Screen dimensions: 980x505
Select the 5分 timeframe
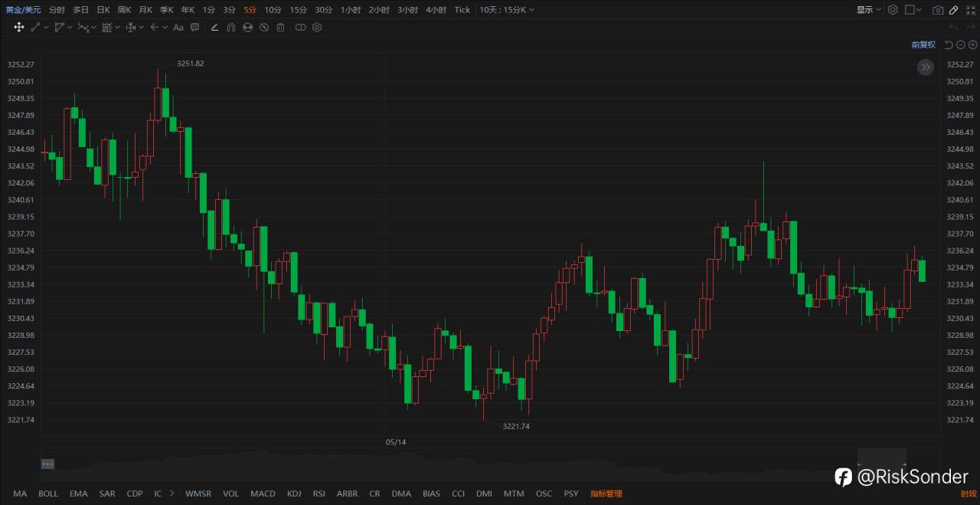[x=250, y=10]
